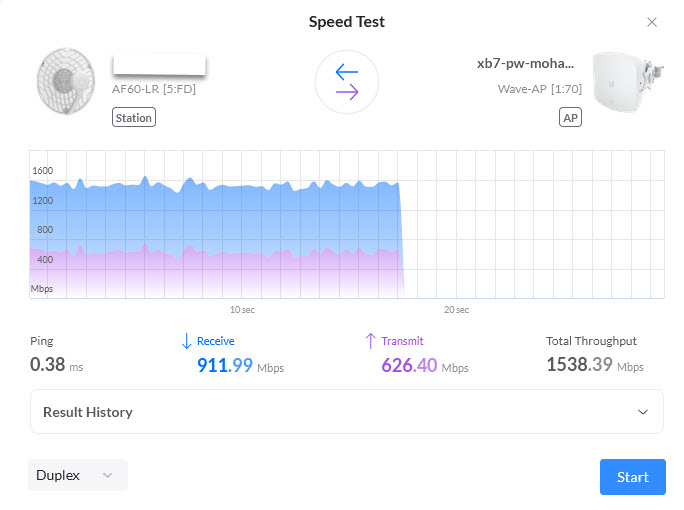The width and height of the screenshot is (684, 510).
Task: Click the AF60-LR dish device image
Action: coord(66,81)
